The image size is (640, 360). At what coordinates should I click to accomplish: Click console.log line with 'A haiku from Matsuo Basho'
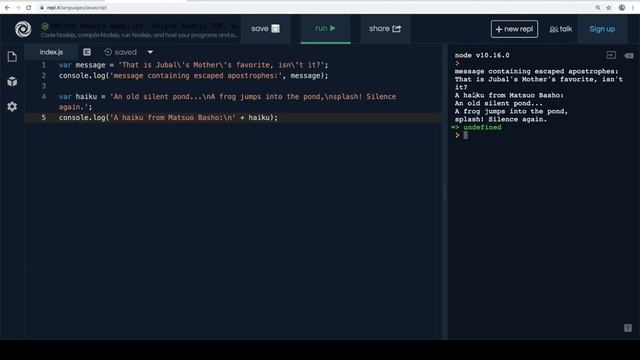pyautogui.click(x=168, y=118)
